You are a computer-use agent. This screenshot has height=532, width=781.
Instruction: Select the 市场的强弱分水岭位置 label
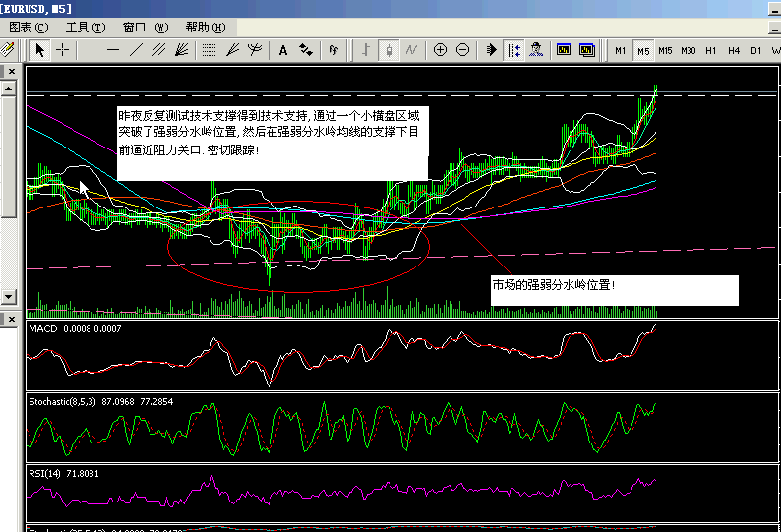tap(614, 290)
